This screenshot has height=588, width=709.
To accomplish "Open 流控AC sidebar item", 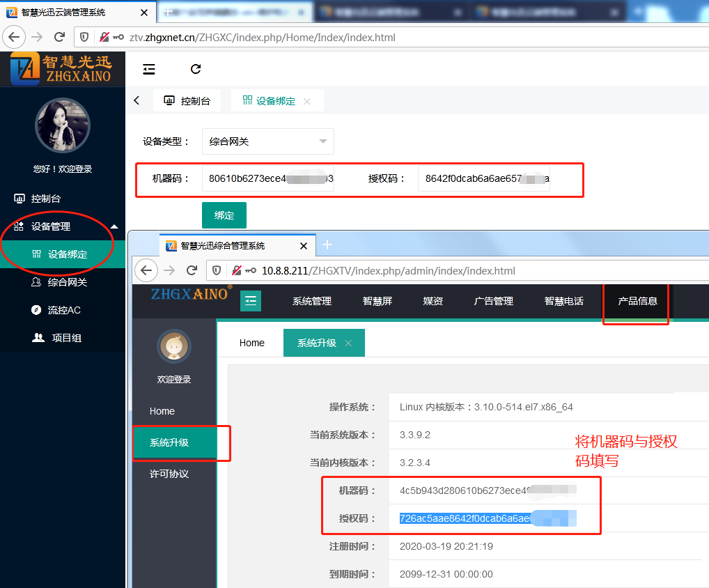I will click(63, 310).
